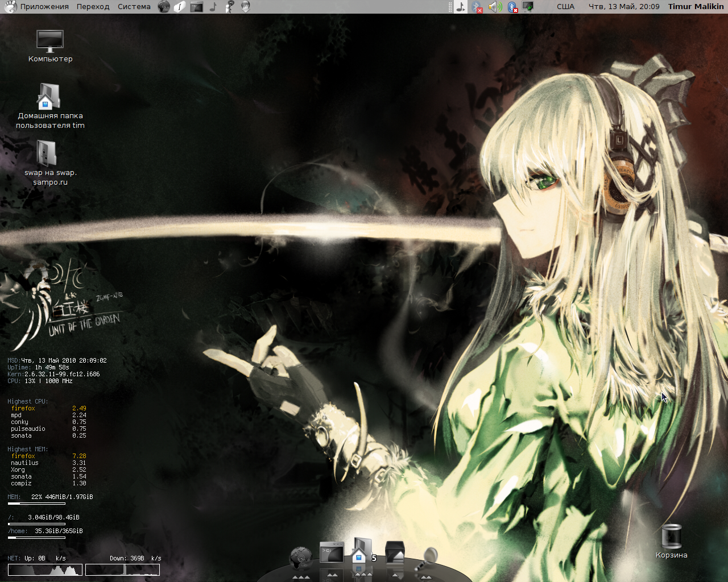Click the CPU: 13% | 1000 MHz line
Viewport: 728px width, 582px height.
pos(40,381)
